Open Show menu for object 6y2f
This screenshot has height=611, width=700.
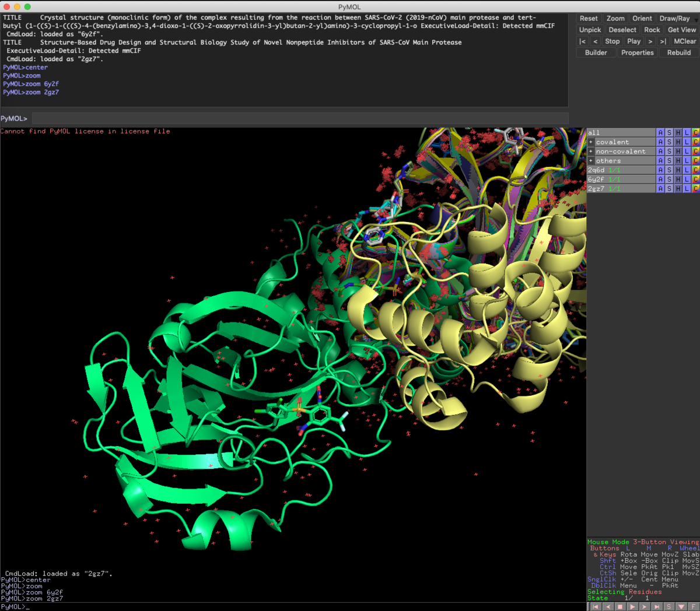(669, 180)
